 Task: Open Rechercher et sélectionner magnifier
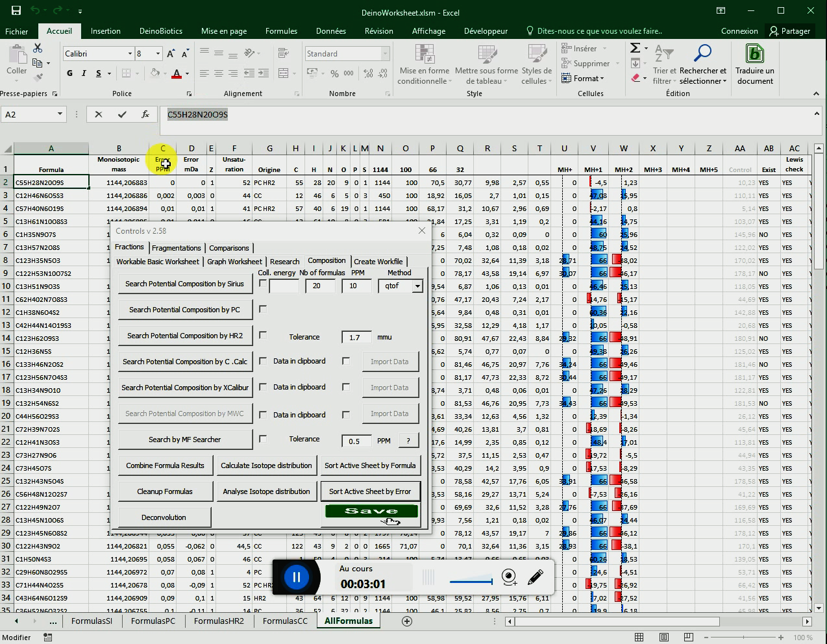tap(703, 65)
